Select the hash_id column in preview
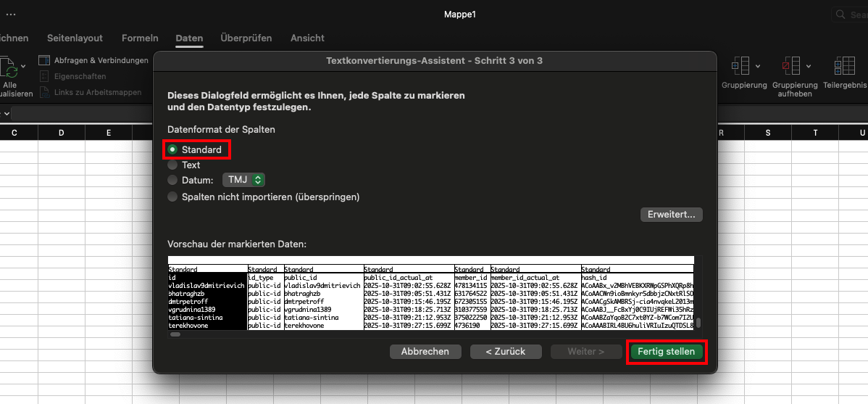The width and height of the screenshot is (868, 404). pos(636,277)
